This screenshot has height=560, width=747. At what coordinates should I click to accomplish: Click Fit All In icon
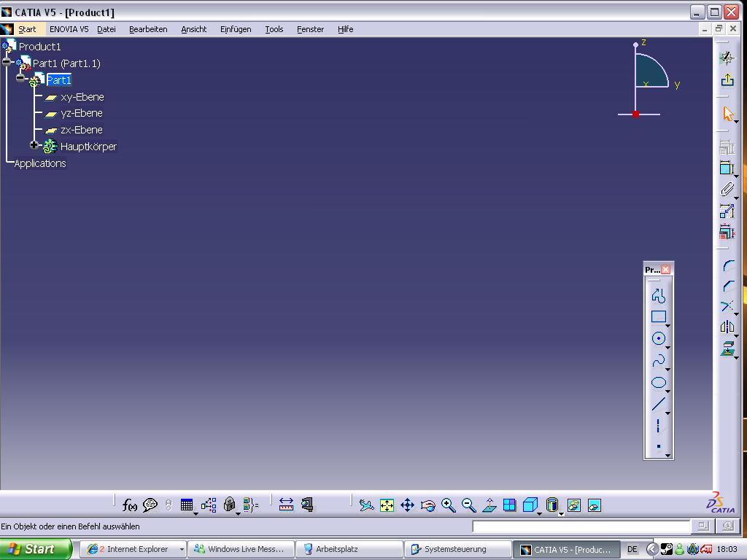click(x=387, y=505)
